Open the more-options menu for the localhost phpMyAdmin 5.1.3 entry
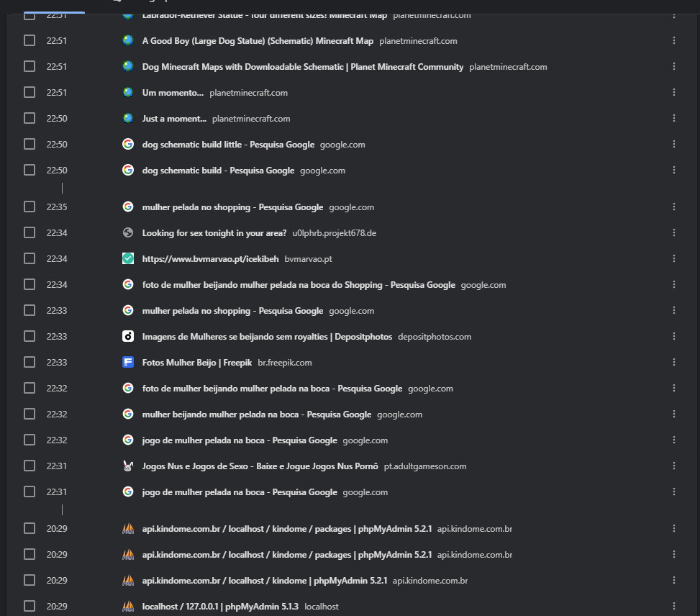This screenshot has width=700, height=616. tap(674, 606)
